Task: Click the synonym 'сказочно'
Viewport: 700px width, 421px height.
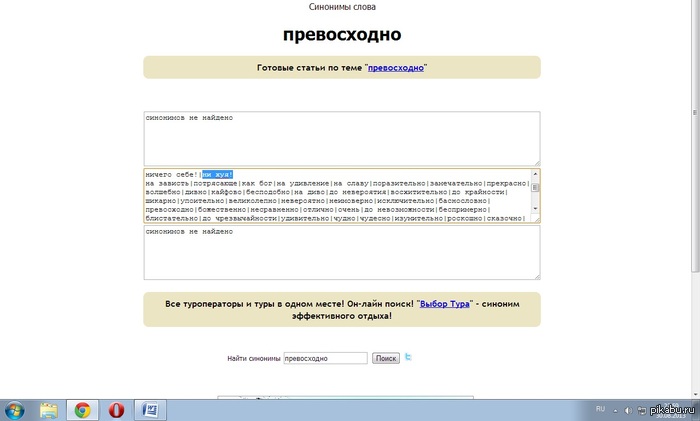Action: (x=504, y=218)
